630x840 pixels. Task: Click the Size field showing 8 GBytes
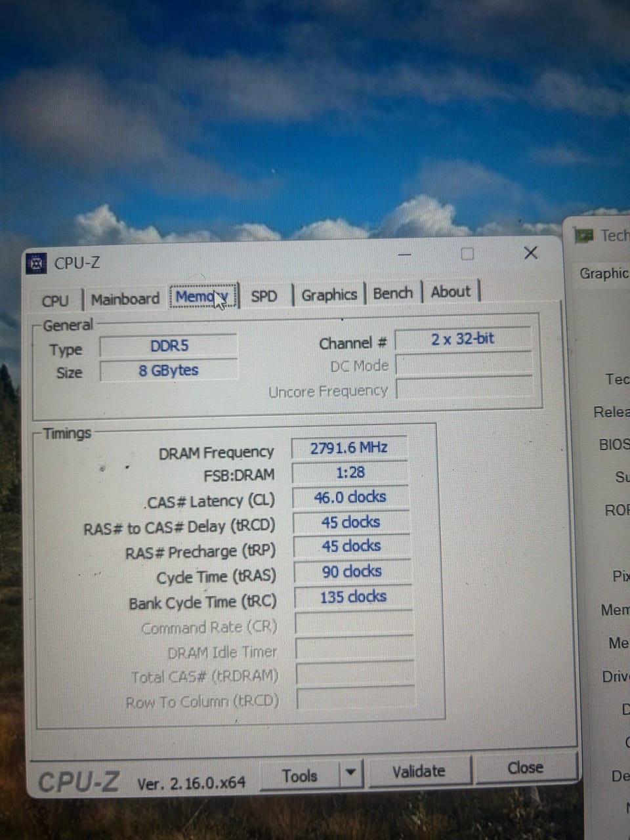pos(169,370)
